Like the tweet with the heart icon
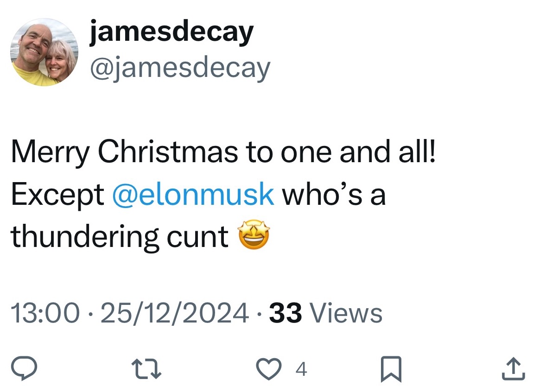The height and width of the screenshot is (392, 533). (x=272, y=370)
